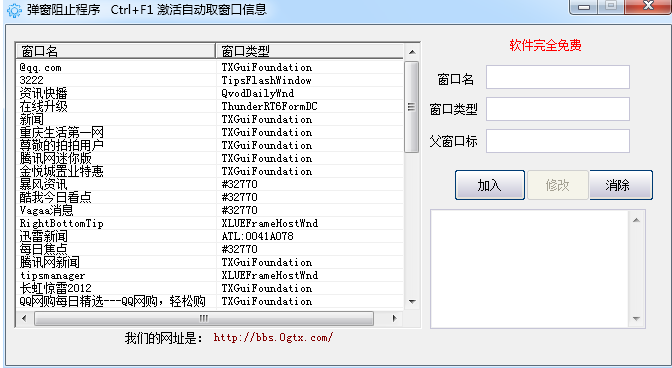Select the 长虹惊雷2012 row
Screen dimensions: 672x368
point(210,288)
